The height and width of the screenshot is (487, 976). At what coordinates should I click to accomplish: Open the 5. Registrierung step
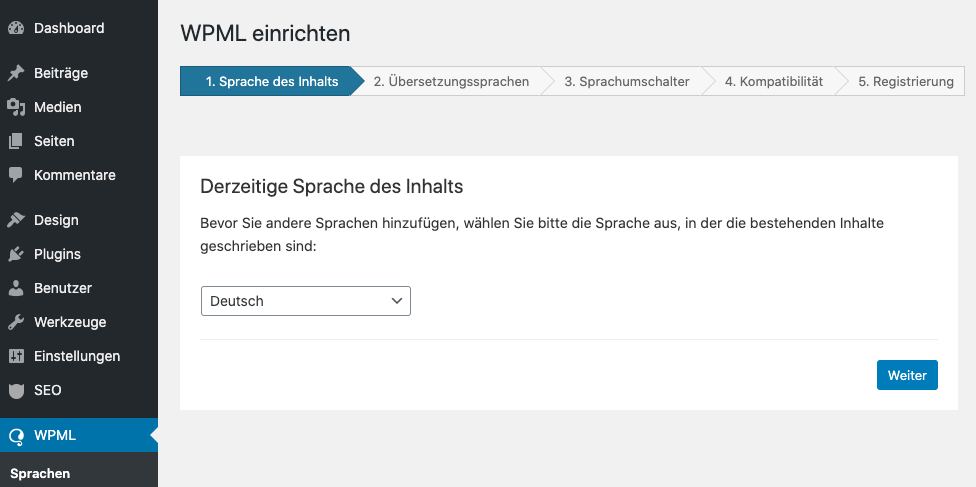click(905, 82)
